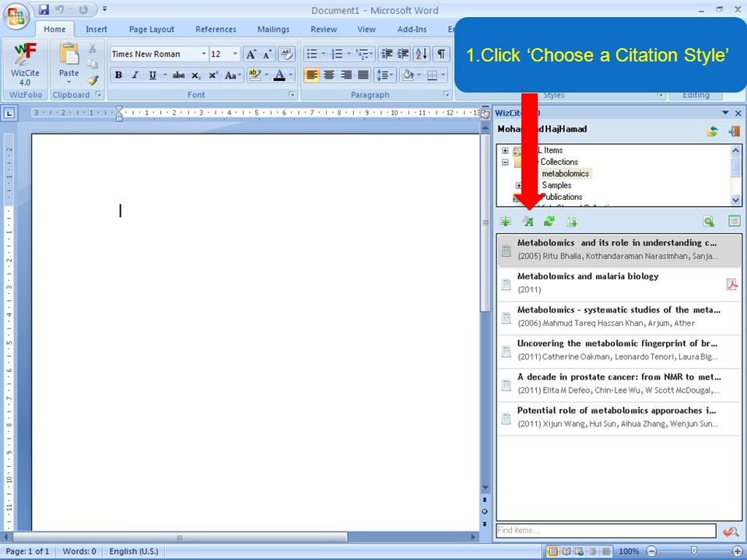The image size is (747, 560).
Task: Click the Text Highlight Color button
Action: [255, 75]
